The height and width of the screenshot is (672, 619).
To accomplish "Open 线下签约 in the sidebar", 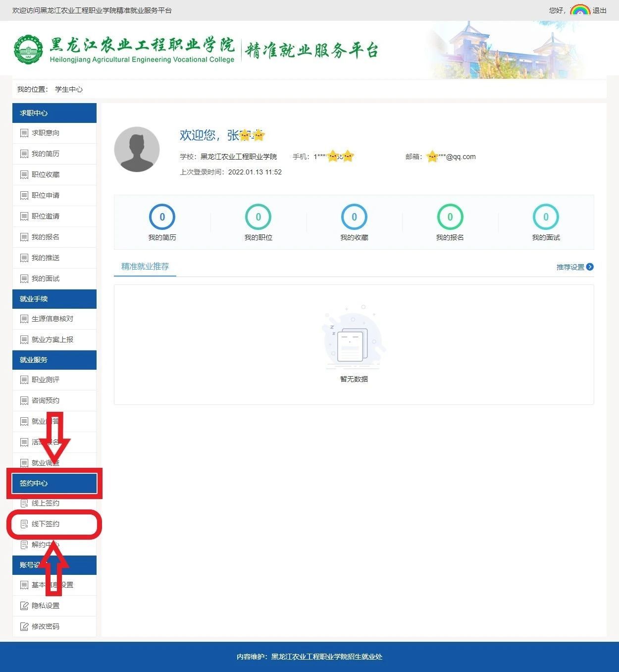I will coord(45,524).
